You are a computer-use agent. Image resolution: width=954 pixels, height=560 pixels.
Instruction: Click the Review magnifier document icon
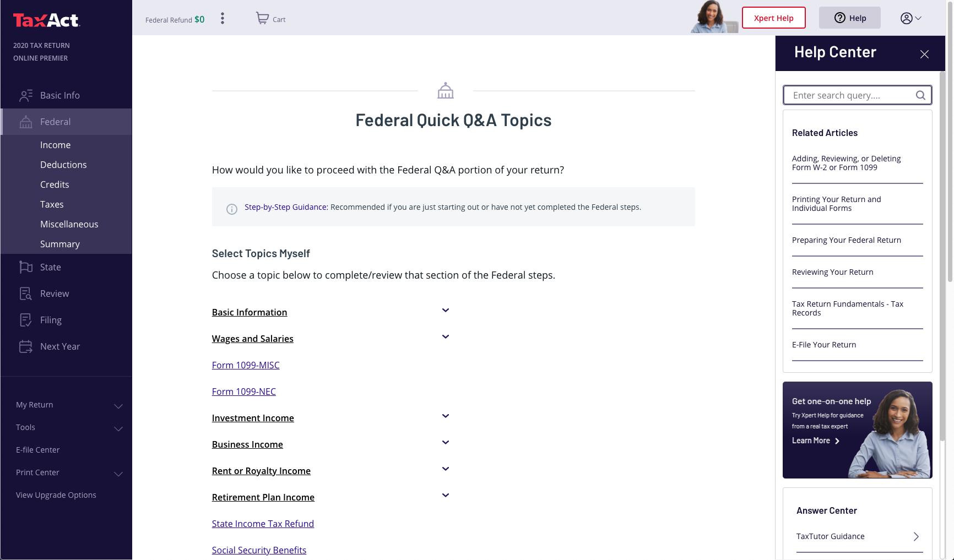coord(26,293)
